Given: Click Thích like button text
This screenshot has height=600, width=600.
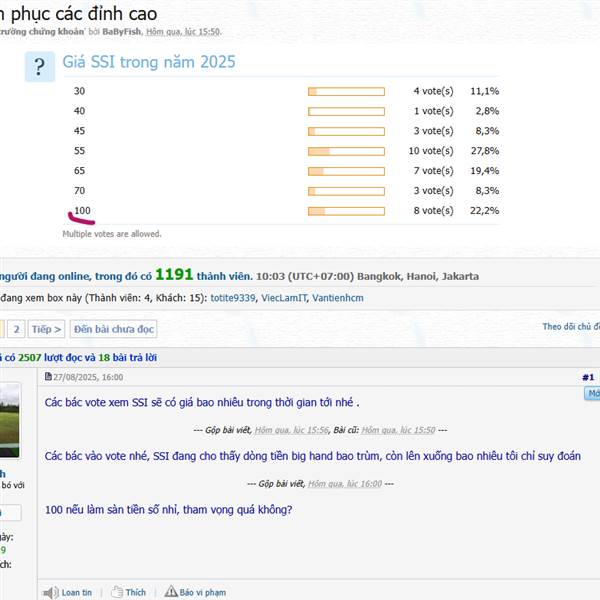Looking at the screenshot, I should point(136,592).
